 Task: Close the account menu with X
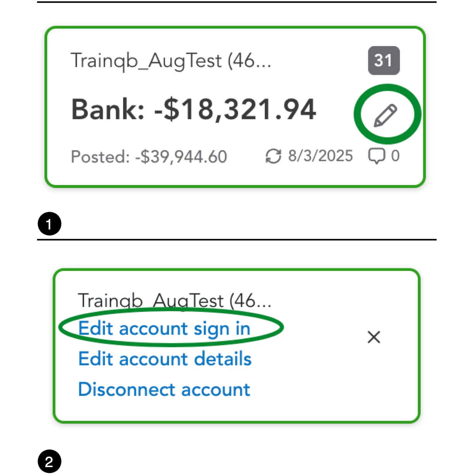(374, 337)
